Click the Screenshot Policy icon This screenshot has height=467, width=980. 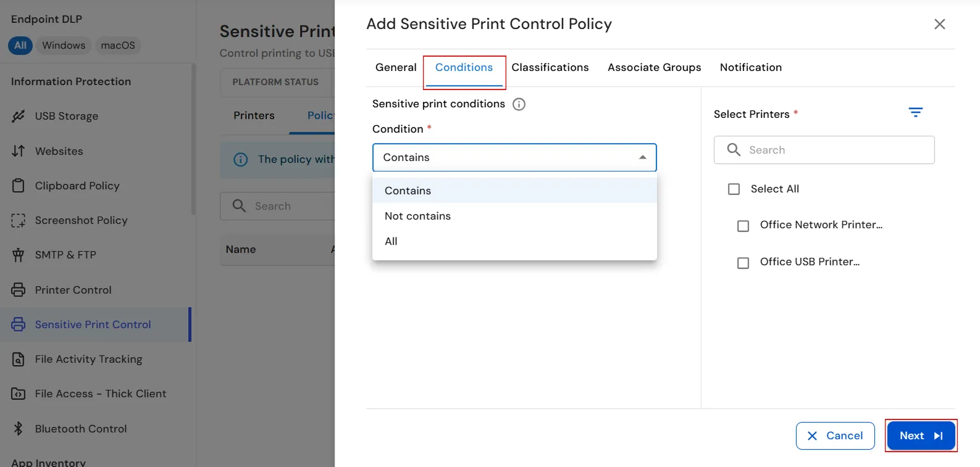pyautogui.click(x=19, y=220)
